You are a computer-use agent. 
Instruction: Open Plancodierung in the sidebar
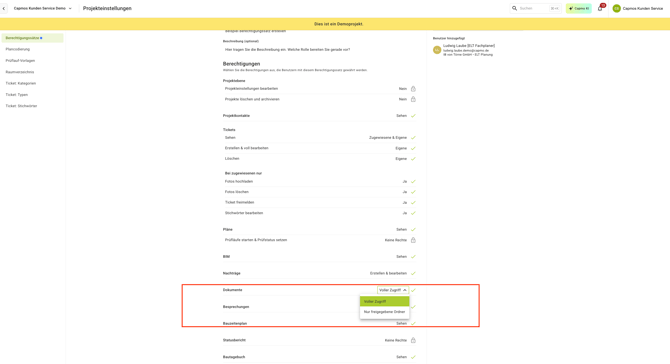(x=18, y=49)
